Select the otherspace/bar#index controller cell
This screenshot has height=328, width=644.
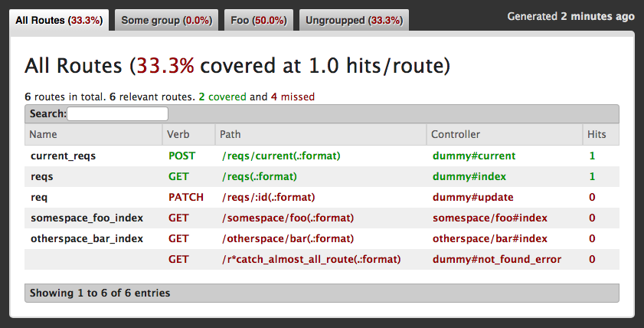click(x=490, y=238)
